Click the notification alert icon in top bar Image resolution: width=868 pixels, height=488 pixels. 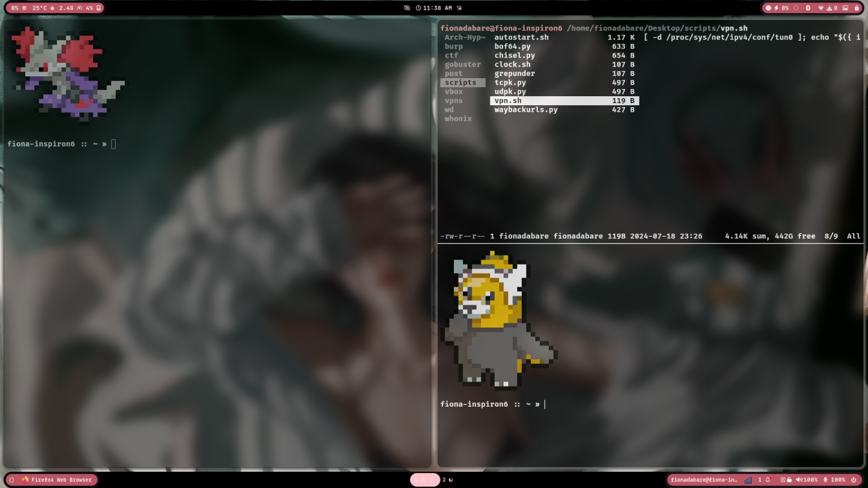(x=768, y=8)
